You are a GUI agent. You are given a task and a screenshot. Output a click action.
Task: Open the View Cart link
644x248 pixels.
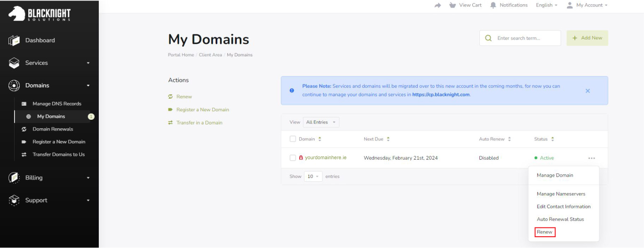click(470, 5)
